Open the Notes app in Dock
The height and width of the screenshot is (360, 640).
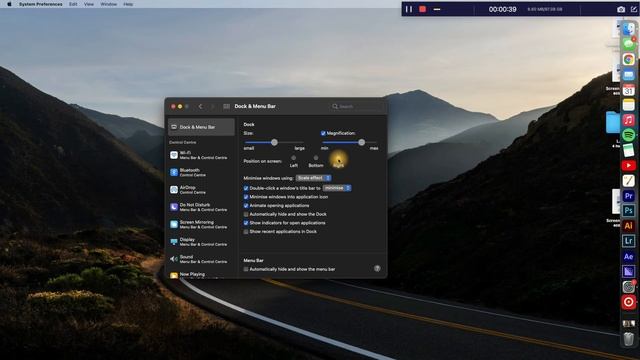629,105
